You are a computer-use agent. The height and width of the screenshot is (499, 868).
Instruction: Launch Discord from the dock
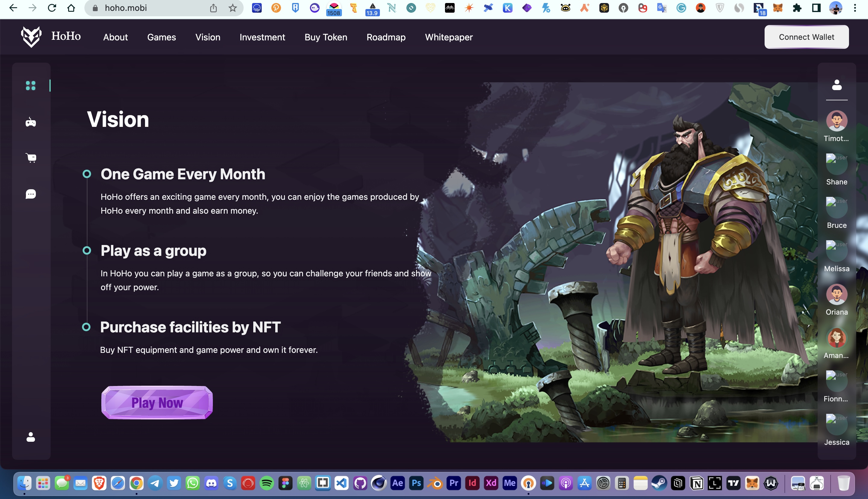tap(211, 483)
